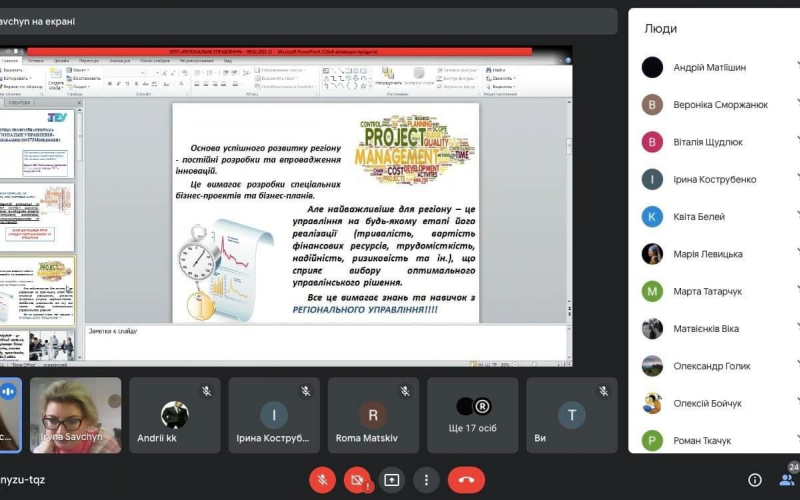Click the Упорядочить arrange button
800x500 pixels.
point(388,77)
